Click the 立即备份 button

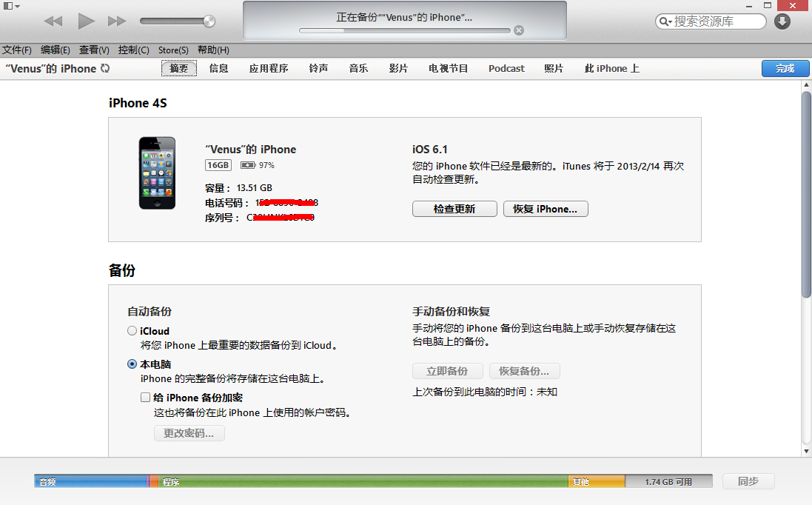point(447,371)
